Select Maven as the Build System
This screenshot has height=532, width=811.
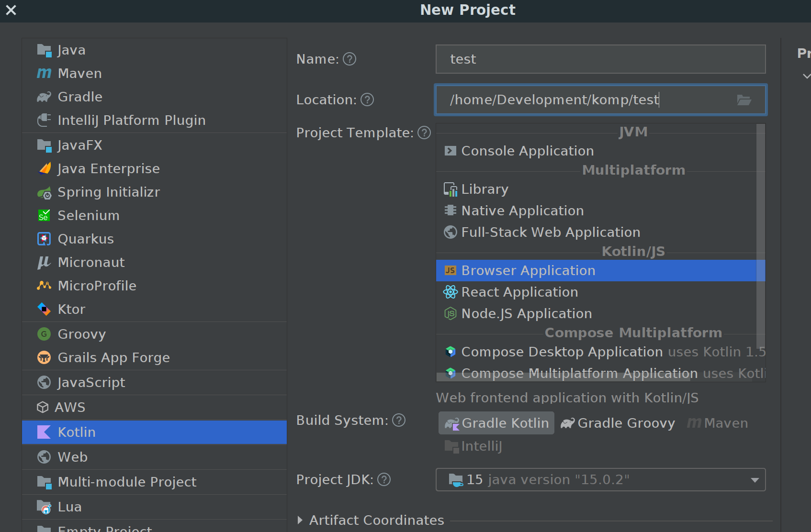tap(717, 423)
